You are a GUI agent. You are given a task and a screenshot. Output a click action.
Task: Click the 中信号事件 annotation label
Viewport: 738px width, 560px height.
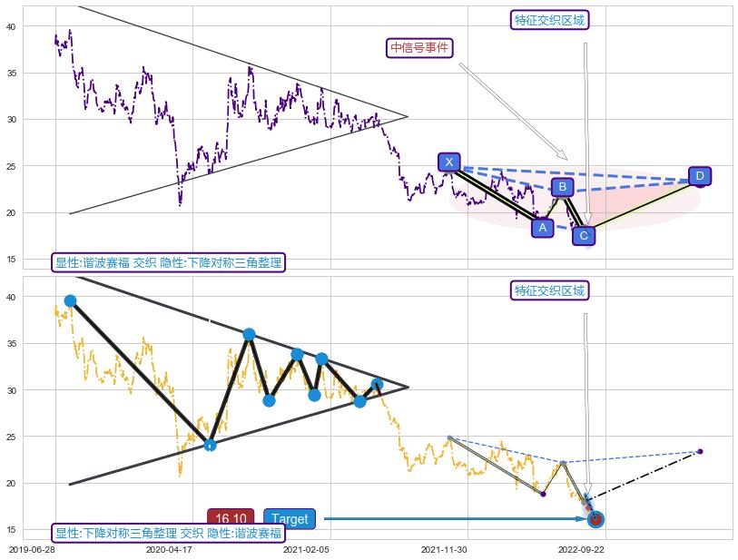420,48
